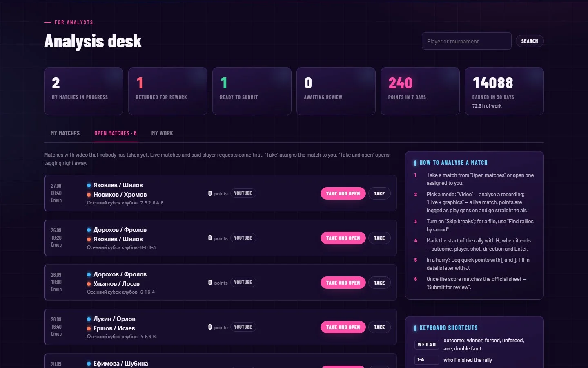
Task: Click team name Ефимова / Шубина
Action: (120, 364)
